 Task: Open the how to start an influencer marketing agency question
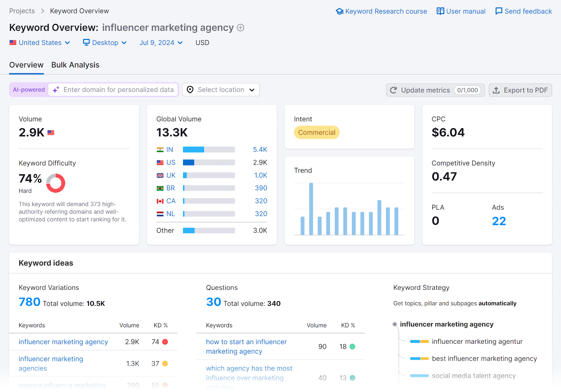[x=246, y=346]
